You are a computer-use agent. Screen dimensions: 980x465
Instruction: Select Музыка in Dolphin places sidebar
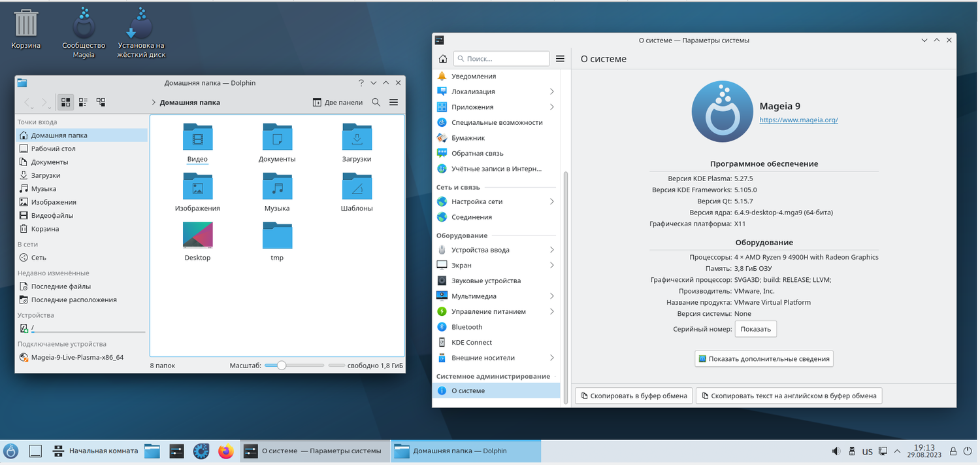tap(82, 189)
